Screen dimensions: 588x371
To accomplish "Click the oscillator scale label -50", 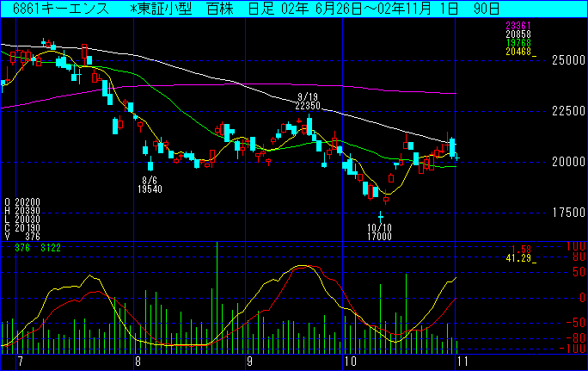I will (576, 323).
